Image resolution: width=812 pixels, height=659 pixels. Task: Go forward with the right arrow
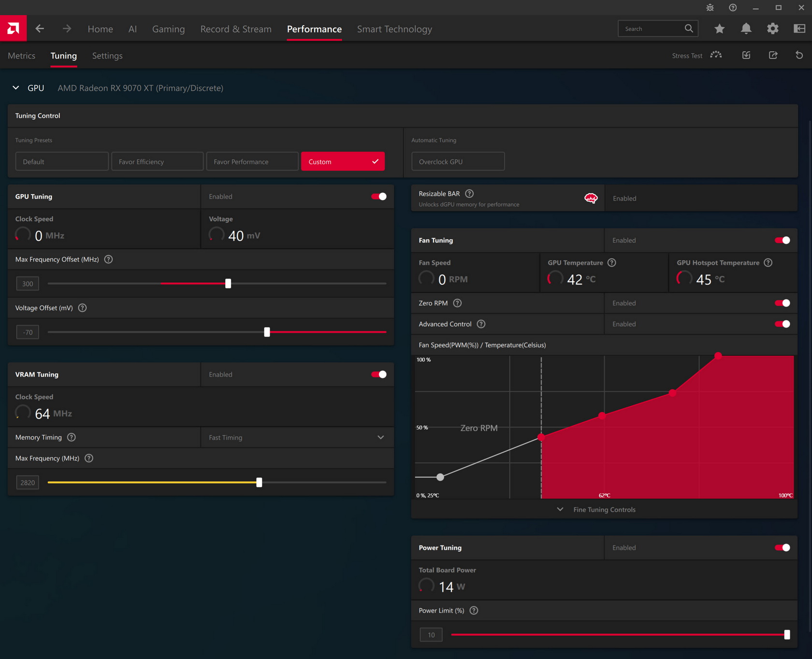tap(67, 29)
